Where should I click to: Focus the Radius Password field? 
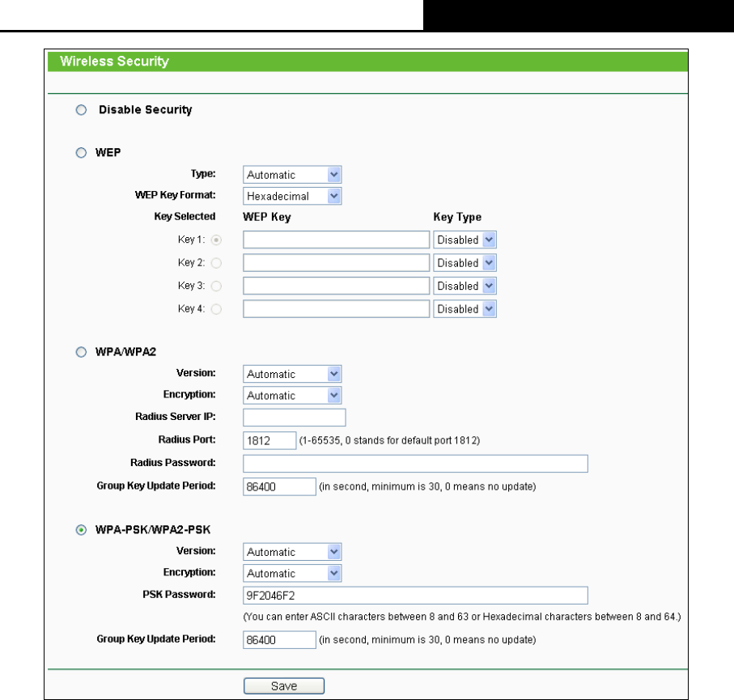415,464
